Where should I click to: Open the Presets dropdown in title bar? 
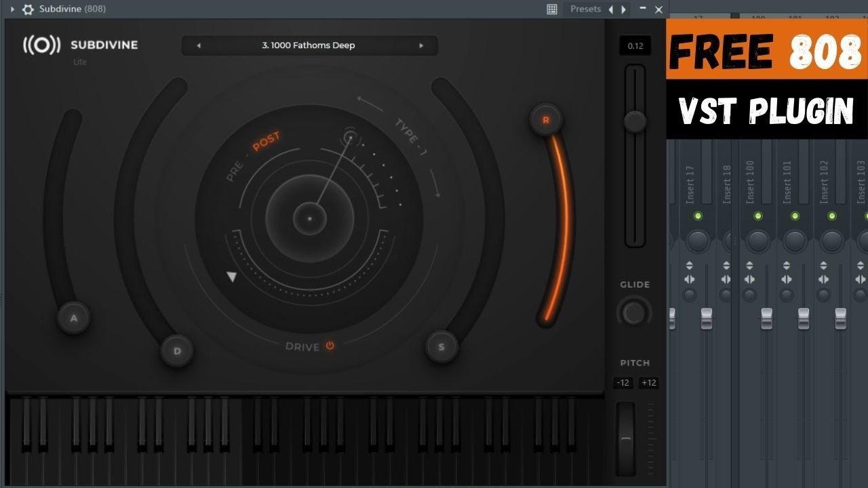[586, 9]
